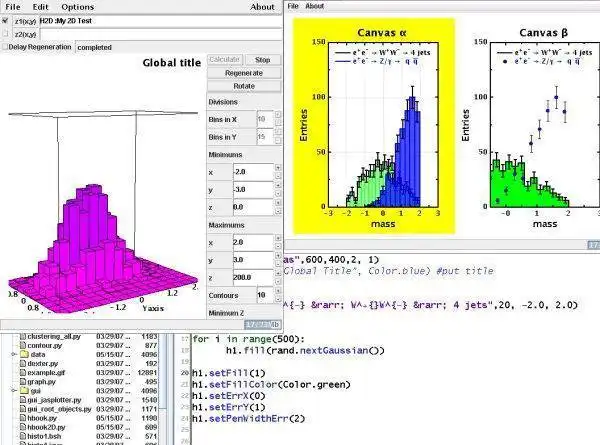Click memory indicator in 3D plot status bar
Viewport: 600px width, 445px height.
click(x=262, y=324)
